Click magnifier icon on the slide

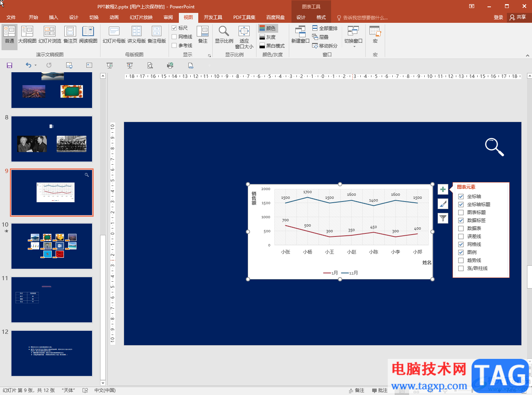point(494,147)
